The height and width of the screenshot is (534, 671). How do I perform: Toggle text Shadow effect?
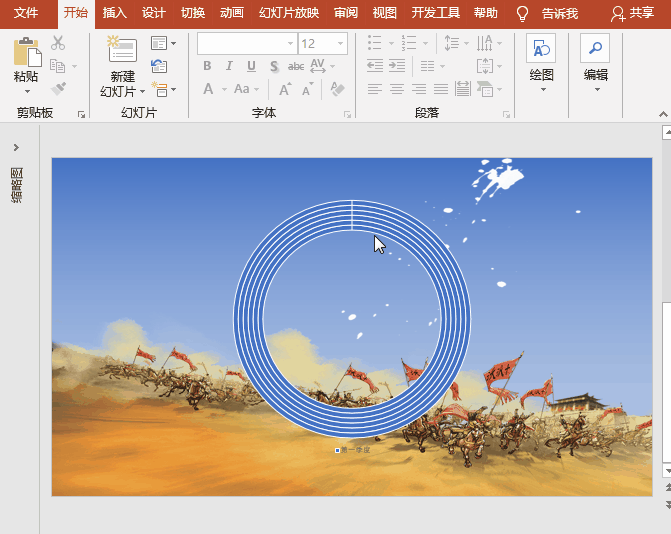coord(274,66)
